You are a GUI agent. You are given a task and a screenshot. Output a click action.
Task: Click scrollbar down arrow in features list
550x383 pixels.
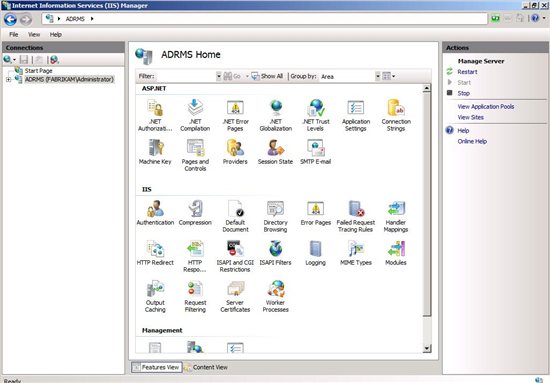pos(427,348)
